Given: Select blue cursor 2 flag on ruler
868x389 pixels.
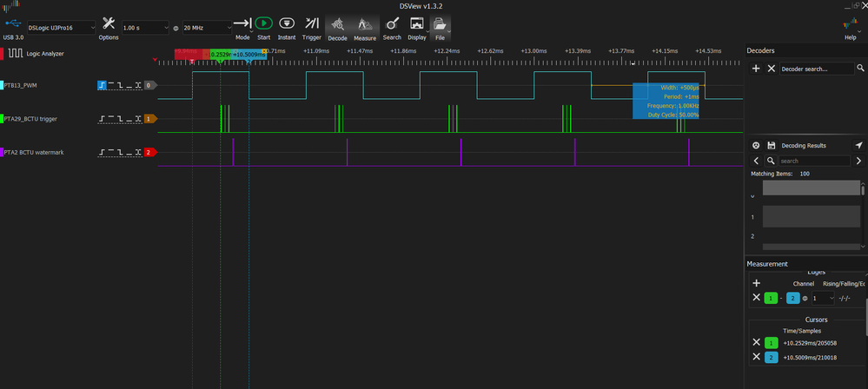Looking at the screenshot, I should [249, 54].
